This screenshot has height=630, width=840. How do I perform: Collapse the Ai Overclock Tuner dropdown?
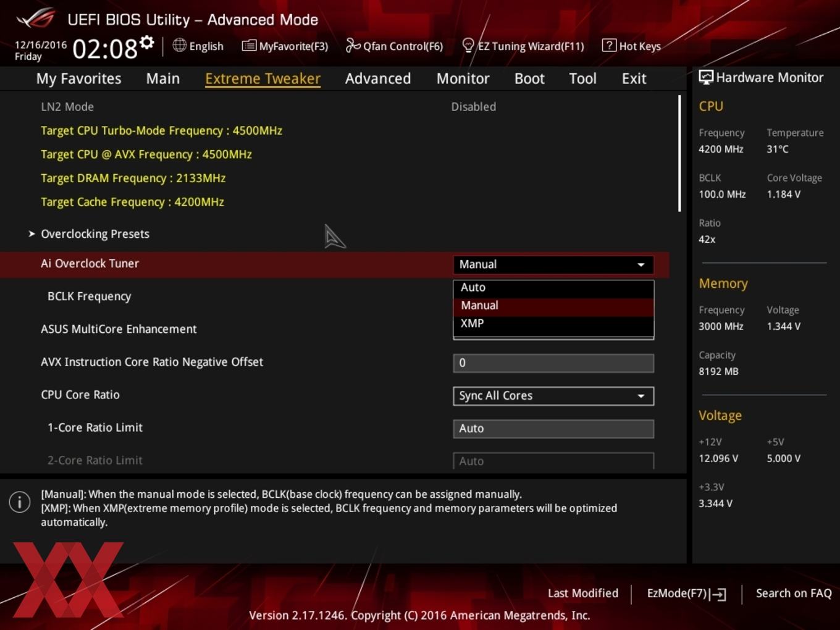point(553,264)
